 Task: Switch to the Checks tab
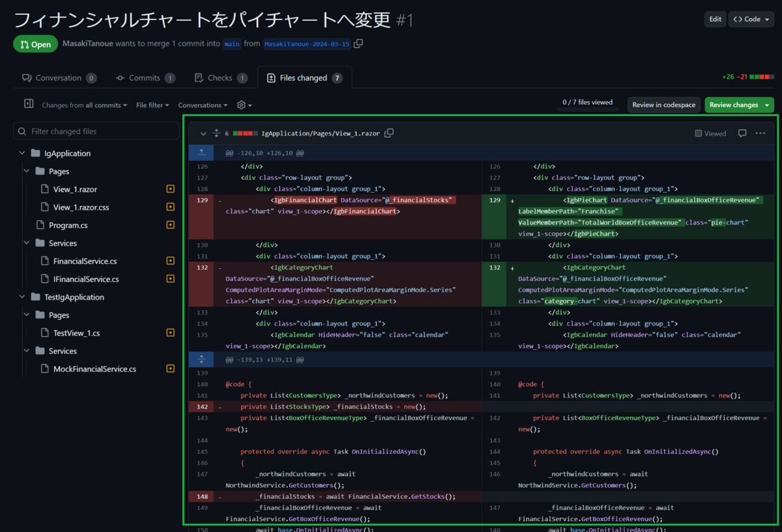[221, 77]
